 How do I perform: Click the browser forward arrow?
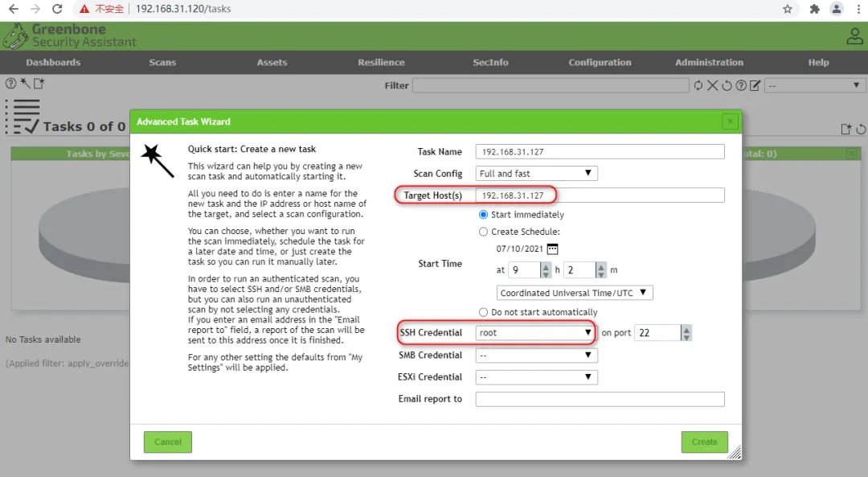click(35, 9)
